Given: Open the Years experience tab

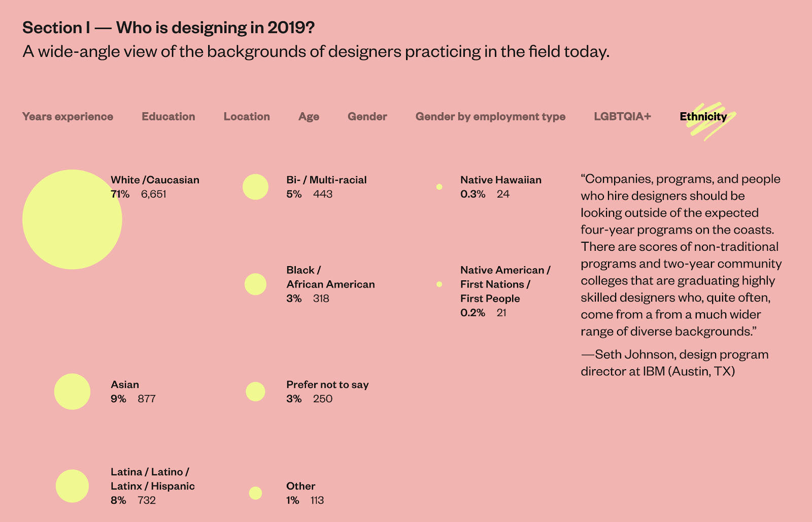Looking at the screenshot, I should coord(67,116).
